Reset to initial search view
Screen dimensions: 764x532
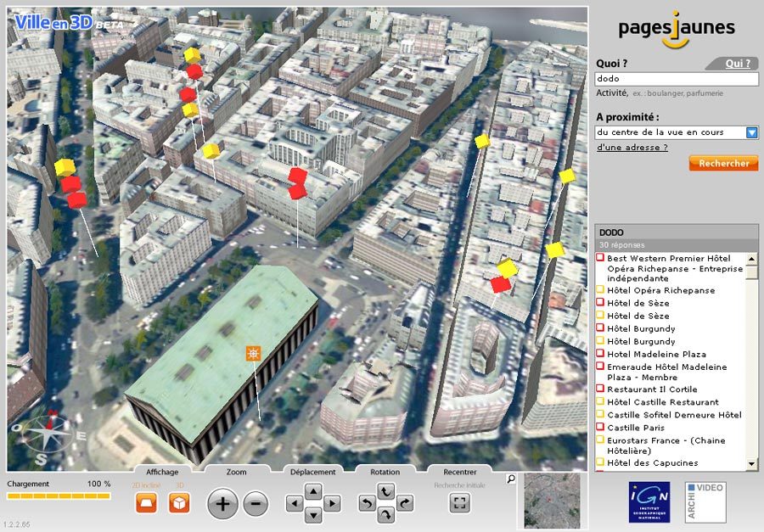[460, 503]
